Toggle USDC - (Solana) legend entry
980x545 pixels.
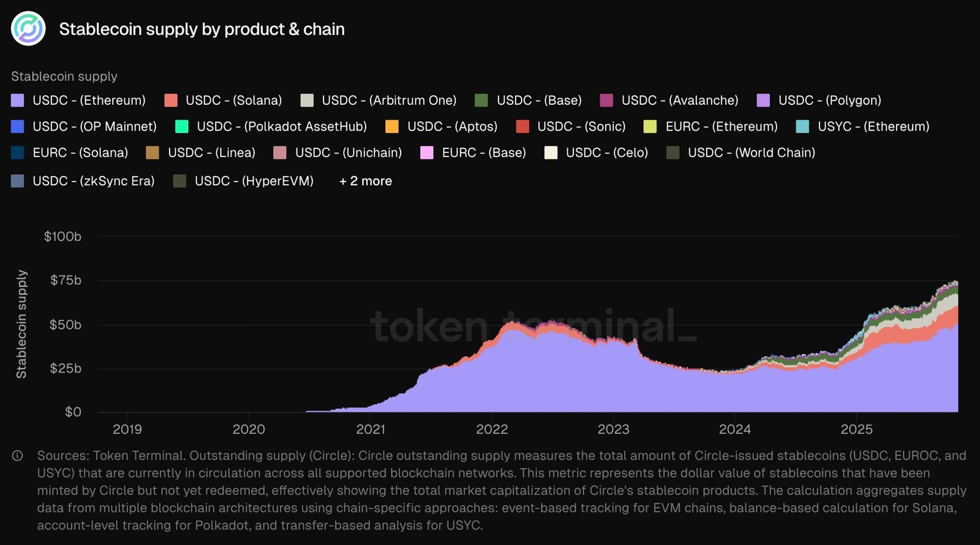coord(223,100)
